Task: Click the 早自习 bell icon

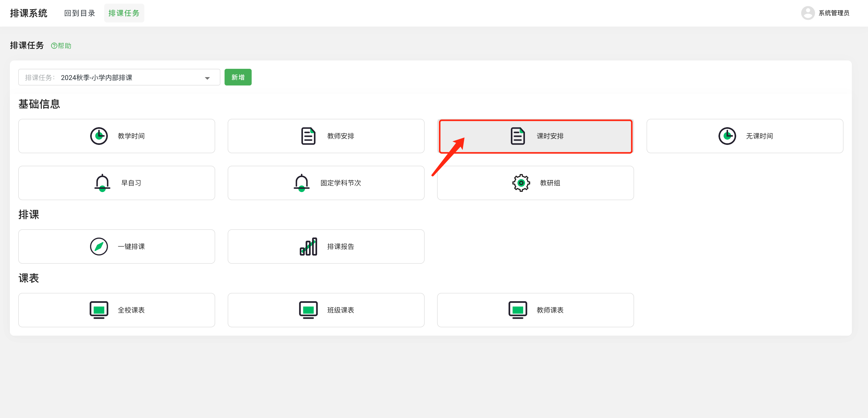Action: click(102, 183)
